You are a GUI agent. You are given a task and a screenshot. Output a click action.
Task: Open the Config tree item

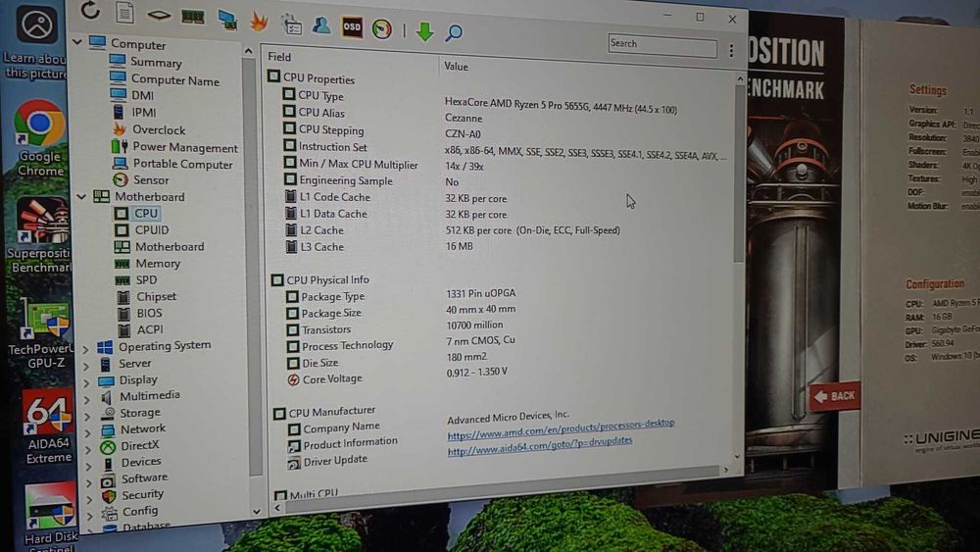click(140, 512)
